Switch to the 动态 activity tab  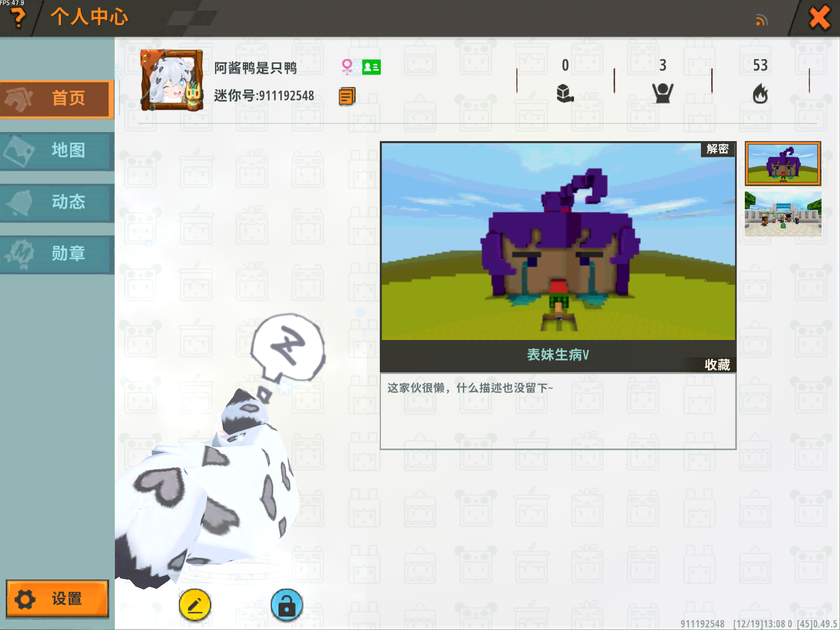[x=57, y=202]
